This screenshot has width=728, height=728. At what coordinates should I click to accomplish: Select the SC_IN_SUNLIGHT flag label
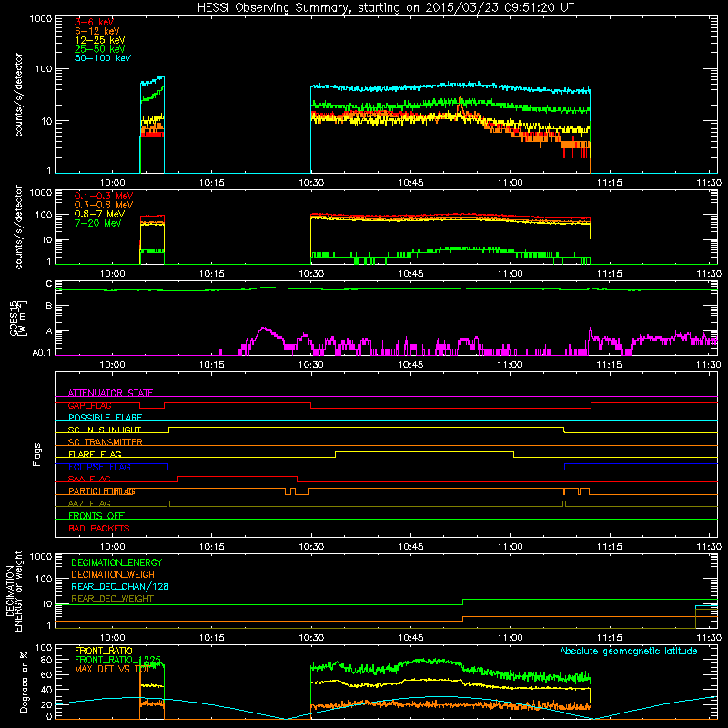[x=105, y=430]
